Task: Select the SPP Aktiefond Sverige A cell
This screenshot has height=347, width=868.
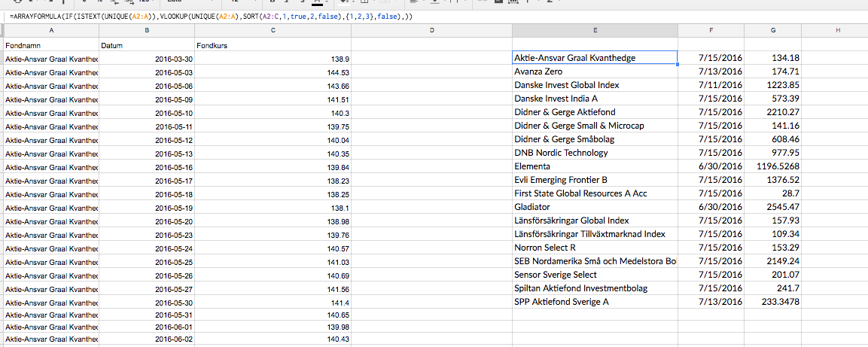Action: point(595,302)
